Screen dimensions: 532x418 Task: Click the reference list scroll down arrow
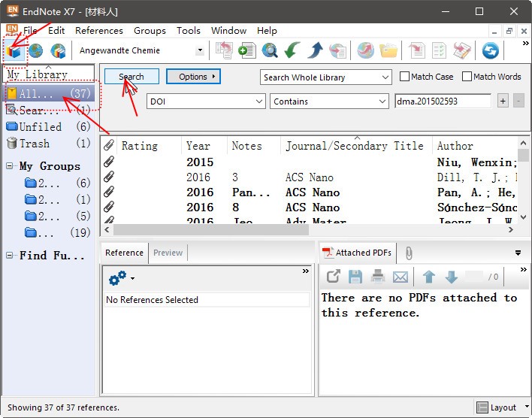(523, 217)
